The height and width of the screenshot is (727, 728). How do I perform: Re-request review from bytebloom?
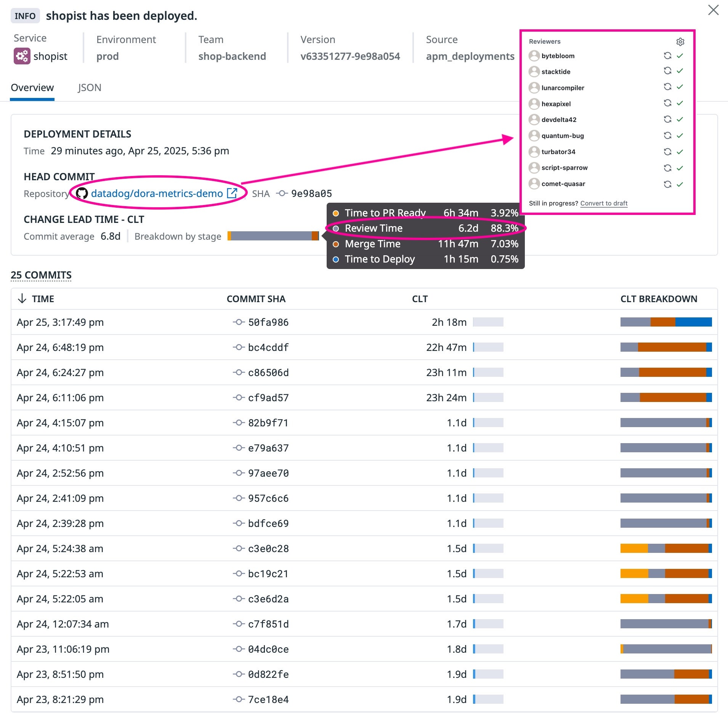click(x=667, y=56)
